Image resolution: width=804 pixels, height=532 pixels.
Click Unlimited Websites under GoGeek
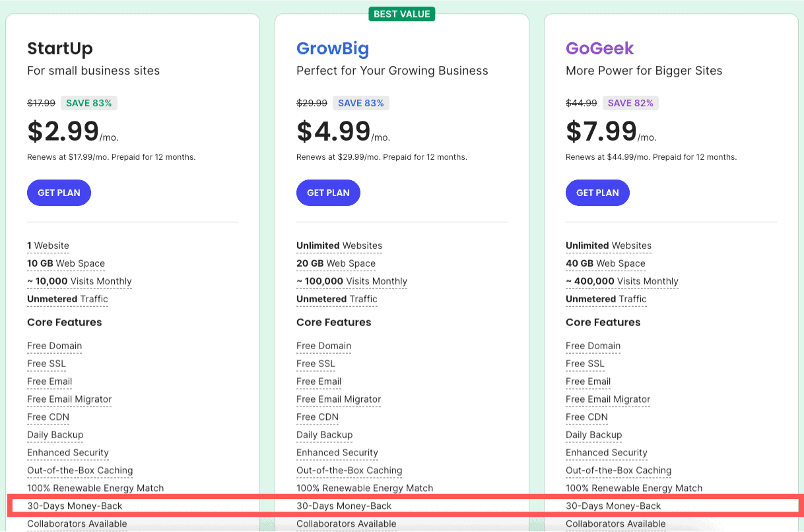[x=609, y=246]
